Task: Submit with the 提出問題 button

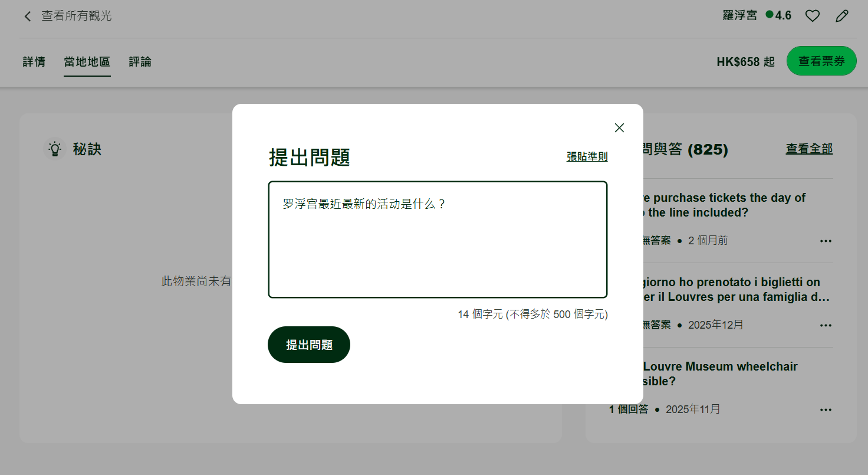Action: tap(309, 345)
